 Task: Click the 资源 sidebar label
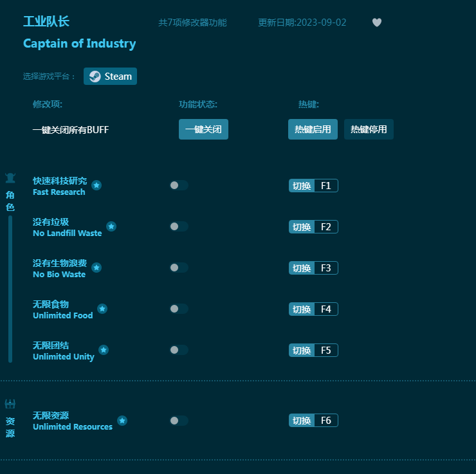pyautogui.click(x=10, y=427)
